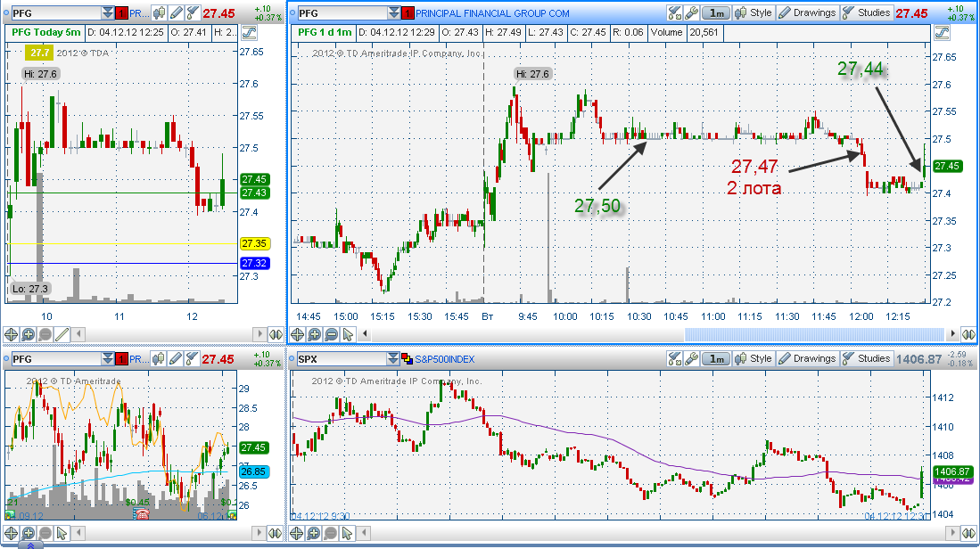980x549 pixels.
Task: Click PR... description link in top-left chart
Action: point(139,13)
